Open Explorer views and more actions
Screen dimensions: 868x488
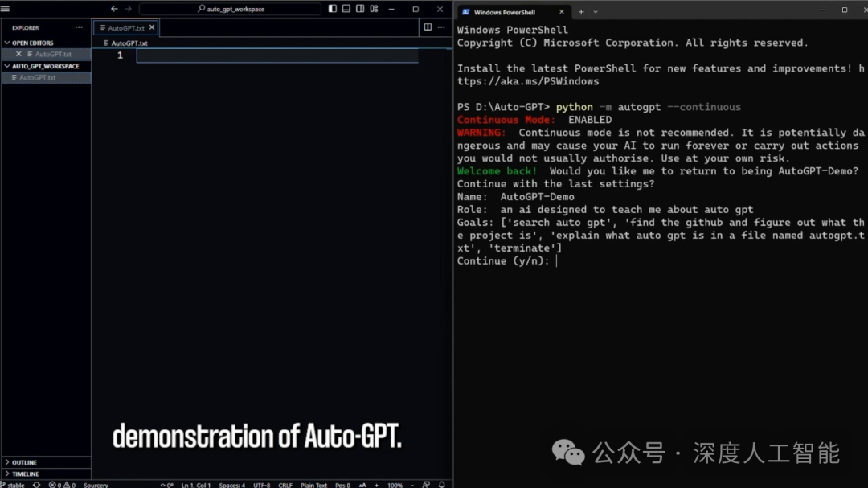(x=79, y=27)
